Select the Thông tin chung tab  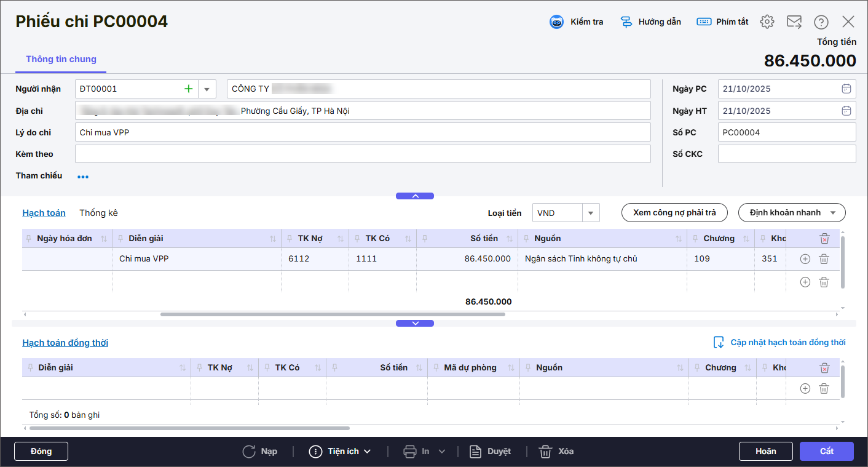coord(61,60)
